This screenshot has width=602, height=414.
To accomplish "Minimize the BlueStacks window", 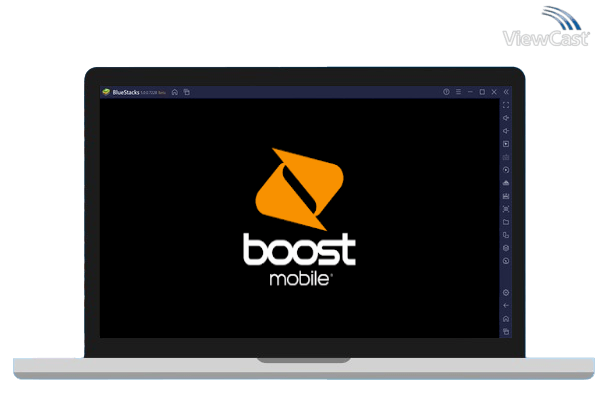I will tap(470, 92).
